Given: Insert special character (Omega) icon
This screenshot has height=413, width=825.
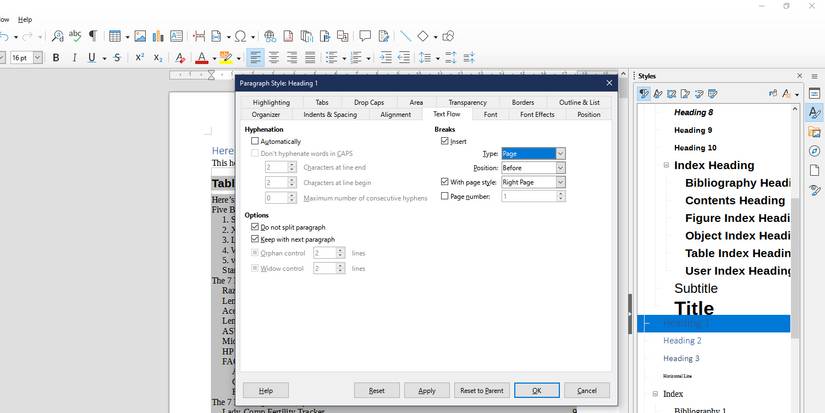Looking at the screenshot, I should [240, 36].
